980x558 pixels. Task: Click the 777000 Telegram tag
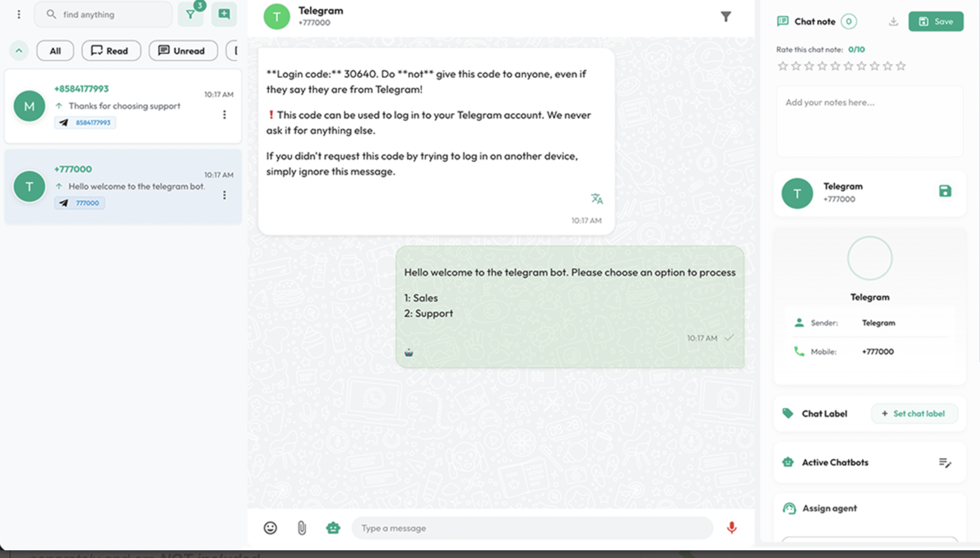point(79,203)
